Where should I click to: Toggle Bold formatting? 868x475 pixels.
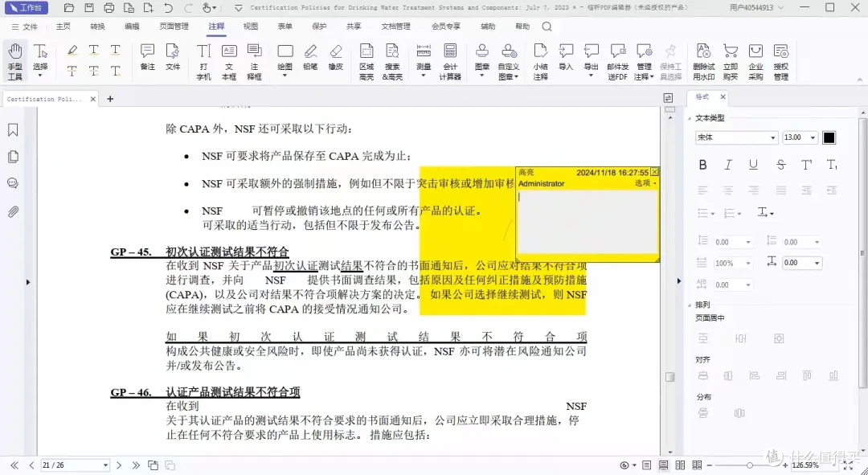(x=702, y=165)
